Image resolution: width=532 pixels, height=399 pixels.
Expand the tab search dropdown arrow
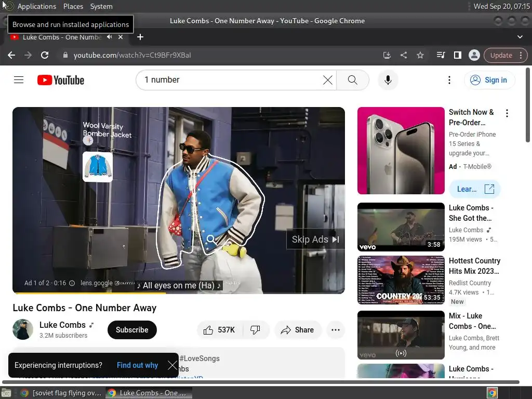[520, 37]
